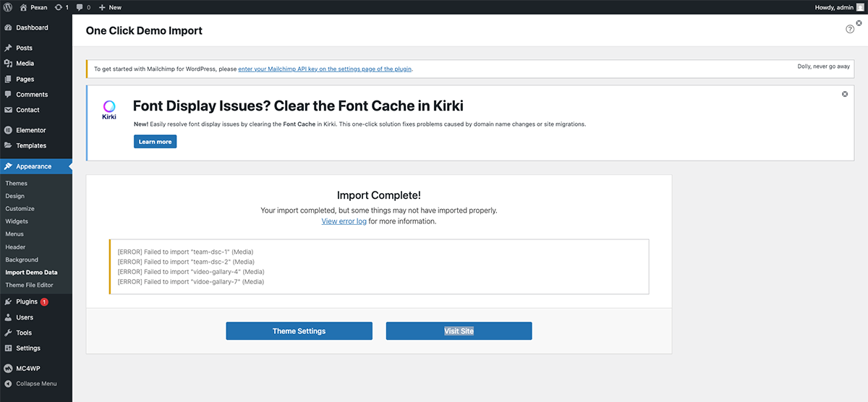This screenshot has height=402, width=868.
Task: Click the WordPress logo in admin bar
Action: [x=7, y=7]
